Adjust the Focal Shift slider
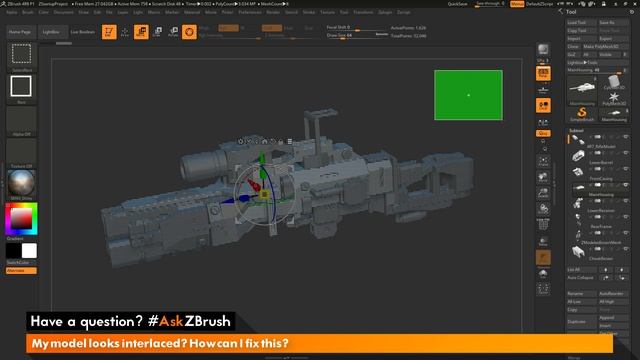Screen dimensions: 640x360 tap(357, 27)
